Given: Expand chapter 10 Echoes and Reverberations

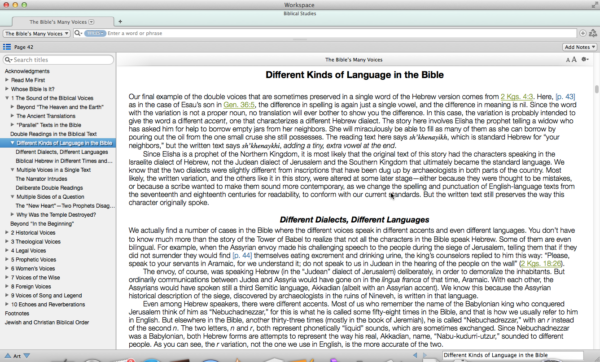Looking at the screenshot, I should pyautogui.click(x=7, y=304).
